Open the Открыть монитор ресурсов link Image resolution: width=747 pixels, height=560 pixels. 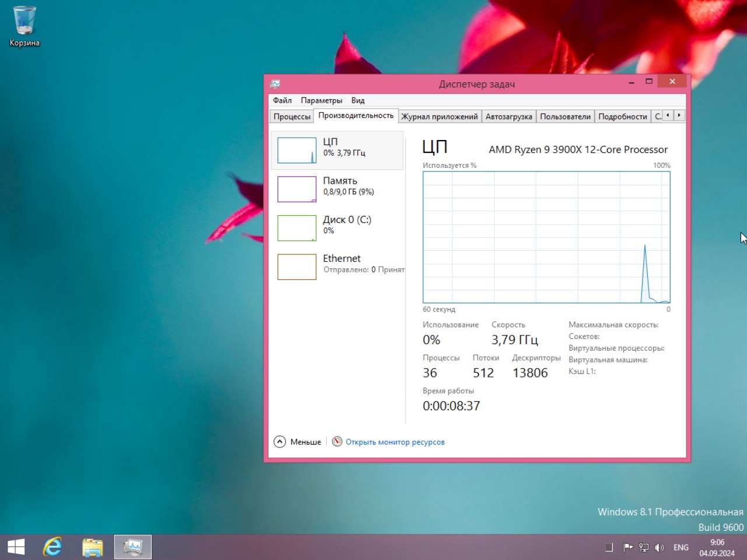pyautogui.click(x=395, y=442)
